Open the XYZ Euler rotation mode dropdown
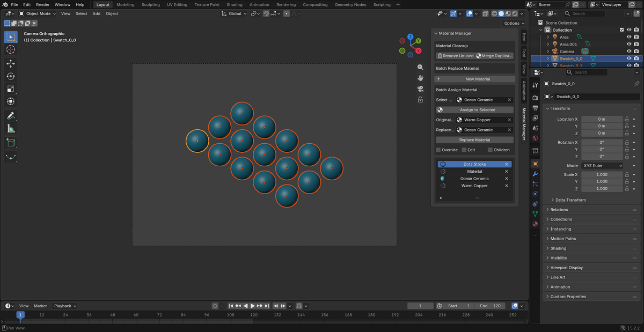The image size is (644, 332). pos(602,166)
